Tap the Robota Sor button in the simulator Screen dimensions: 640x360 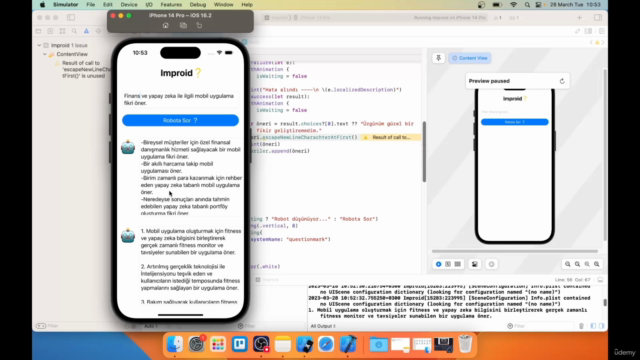(x=180, y=120)
